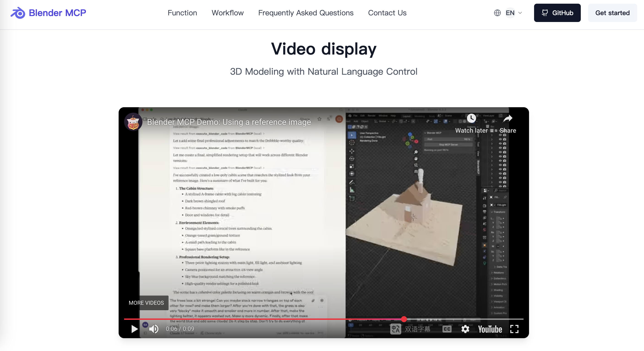The height and width of the screenshot is (351, 644).
Task: Click the Share arrow icon
Action: click(508, 118)
